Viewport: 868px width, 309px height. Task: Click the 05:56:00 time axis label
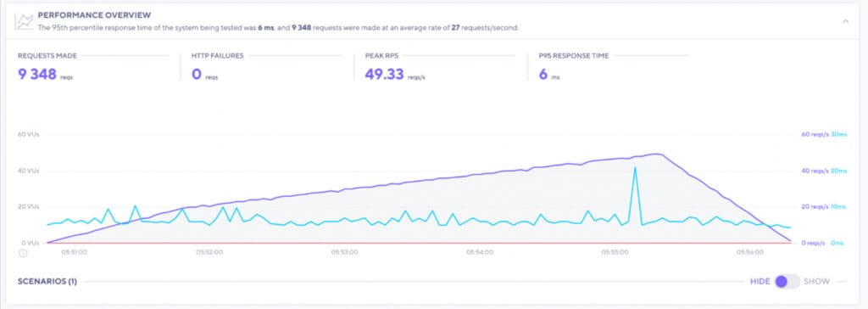[750, 252]
